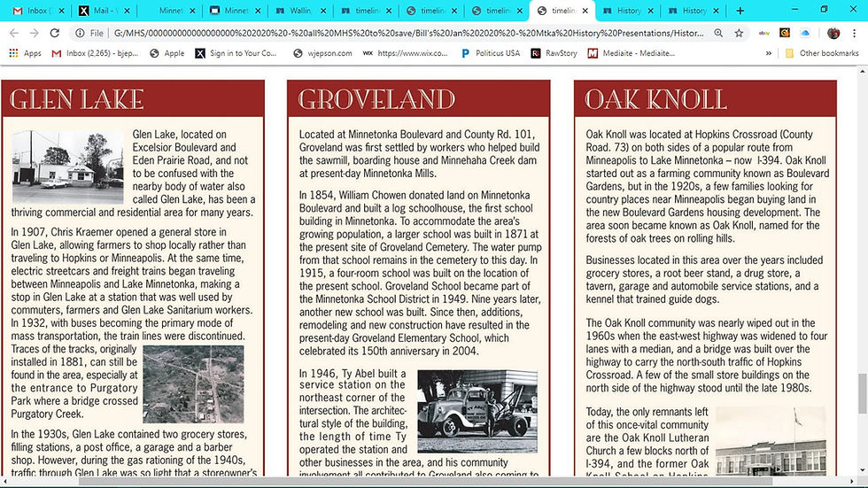Click the Glen Lake store photograph
Image resolution: width=868 pixels, height=488 pixels.
[x=68, y=167]
